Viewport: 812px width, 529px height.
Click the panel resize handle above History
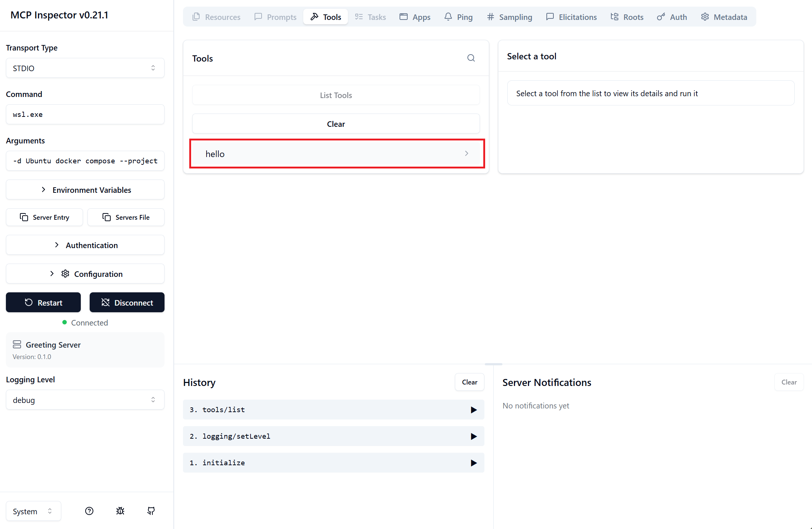point(494,364)
